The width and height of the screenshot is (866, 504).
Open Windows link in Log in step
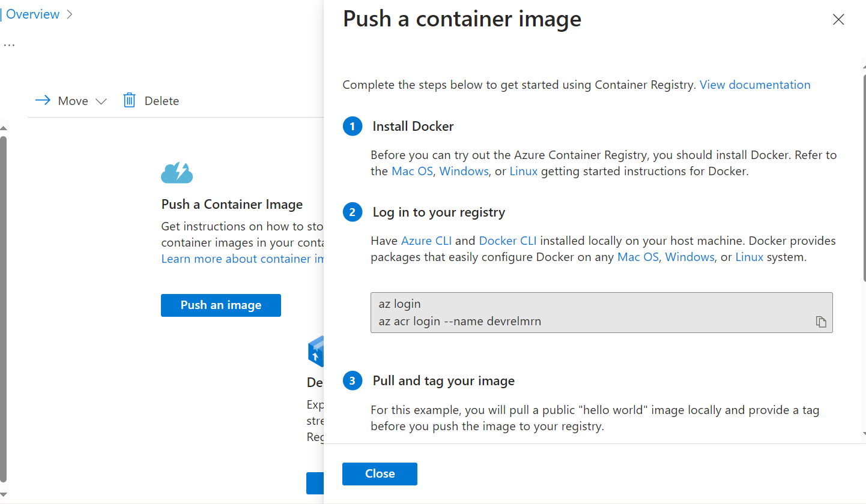click(689, 257)
